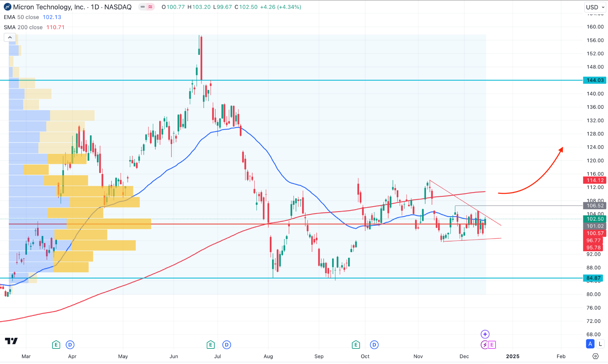Click the cyan 84.87 price label
Image resolution: width=608 pixels, height=364 pixels.
coord(593,278)
